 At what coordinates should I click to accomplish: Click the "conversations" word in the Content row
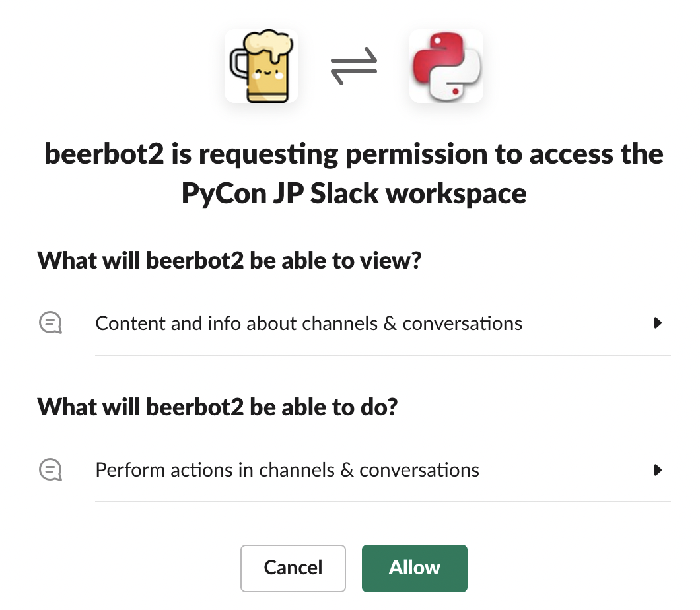click(x=462, y=323)
